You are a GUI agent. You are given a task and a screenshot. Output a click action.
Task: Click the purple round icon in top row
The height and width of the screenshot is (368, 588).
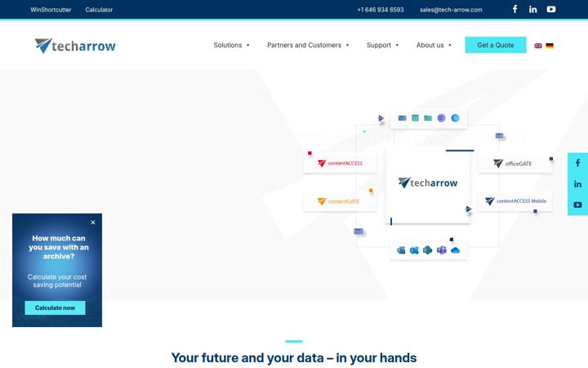click(x=441, y=118)
